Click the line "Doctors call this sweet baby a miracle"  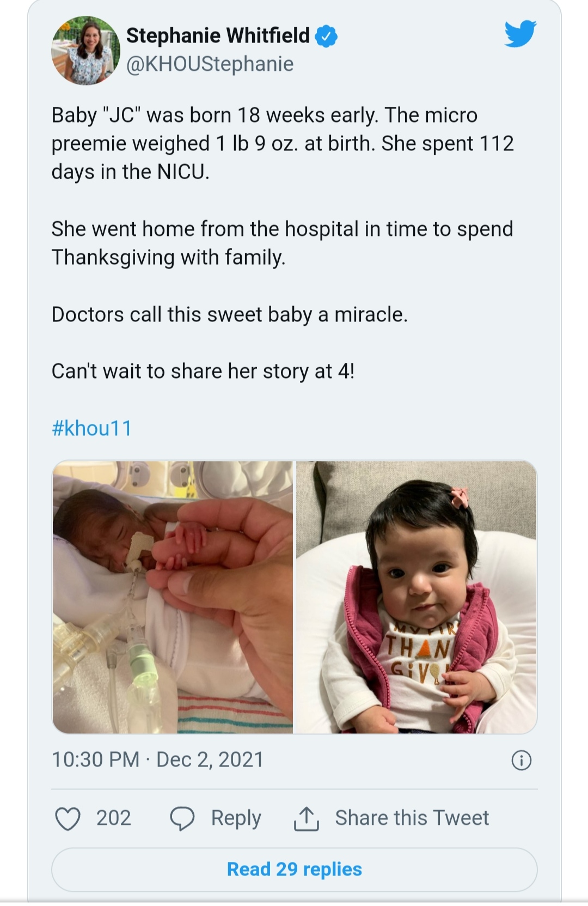coord(229,315)
